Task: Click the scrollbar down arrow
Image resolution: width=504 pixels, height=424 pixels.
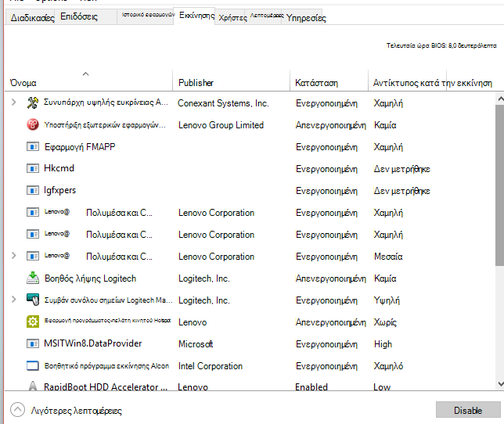Action: (500, 383)
